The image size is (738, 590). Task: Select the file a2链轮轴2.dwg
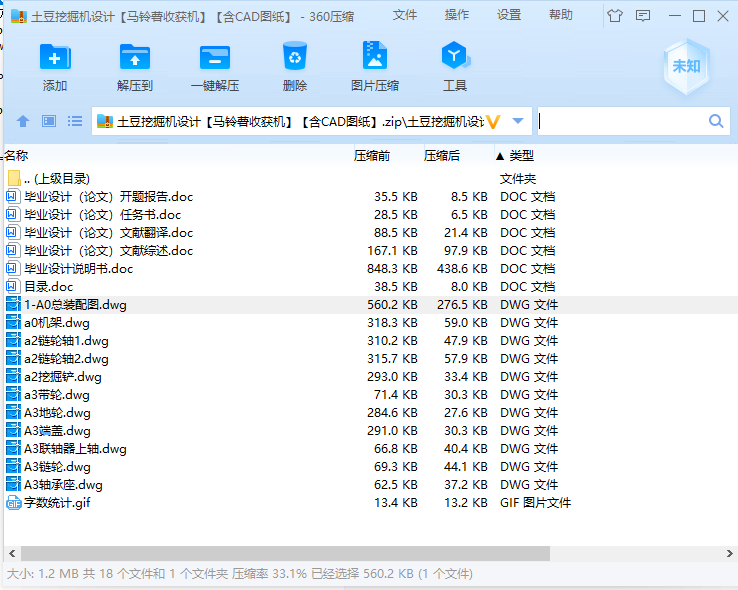[66, 359]
